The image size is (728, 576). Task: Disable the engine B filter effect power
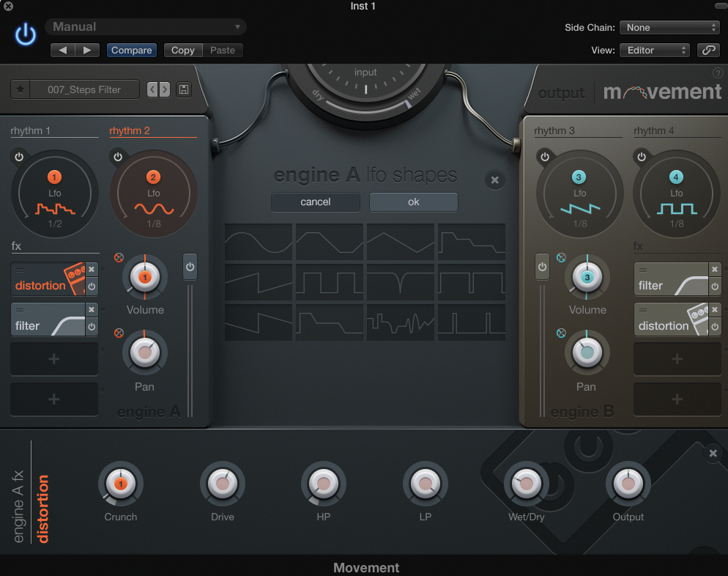(x=715, y=286)
